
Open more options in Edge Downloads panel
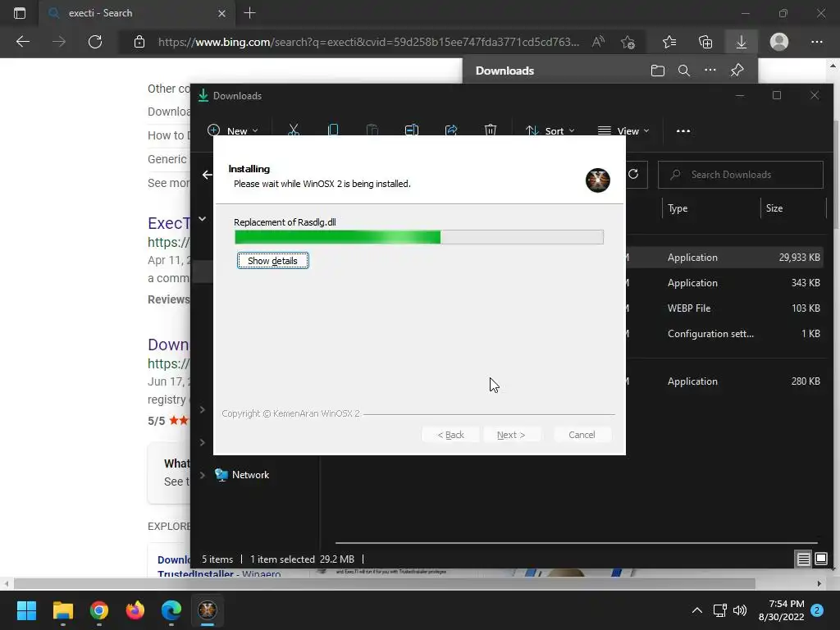point(710,71)
